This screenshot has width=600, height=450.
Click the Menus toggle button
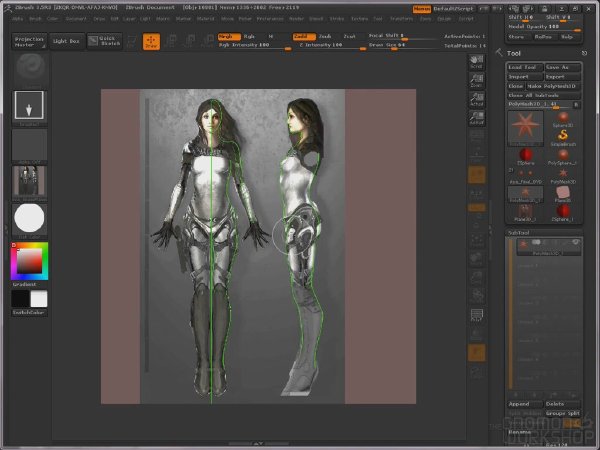[x=422, y=8]
